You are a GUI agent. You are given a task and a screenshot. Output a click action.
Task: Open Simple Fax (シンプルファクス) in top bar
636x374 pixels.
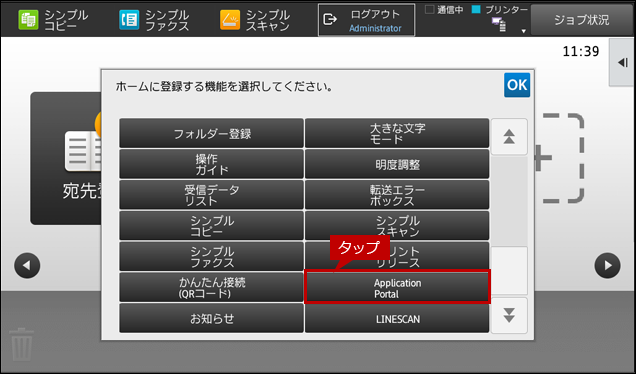(x=154, y=20)
